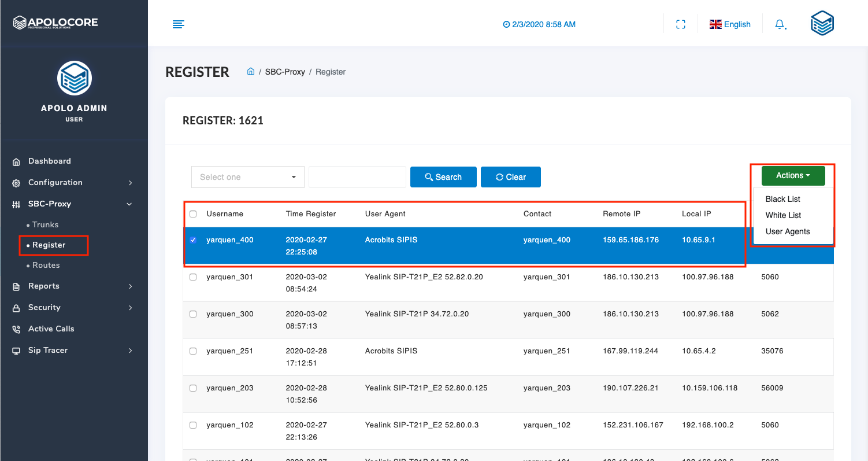
Task: Select all rows with header checkbox
Action: point(193,214)
